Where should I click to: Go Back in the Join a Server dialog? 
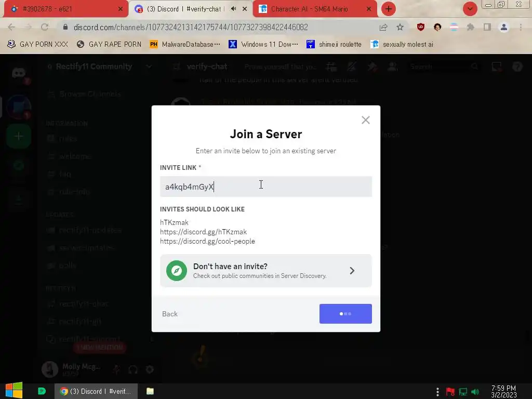170,314
